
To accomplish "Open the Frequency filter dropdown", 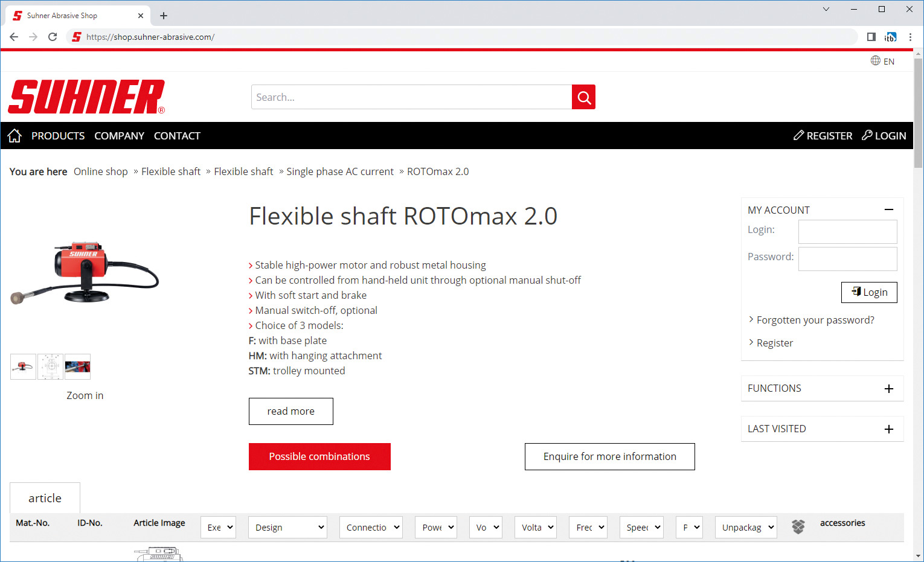I will pyautogui.click(x=588, y=528).
